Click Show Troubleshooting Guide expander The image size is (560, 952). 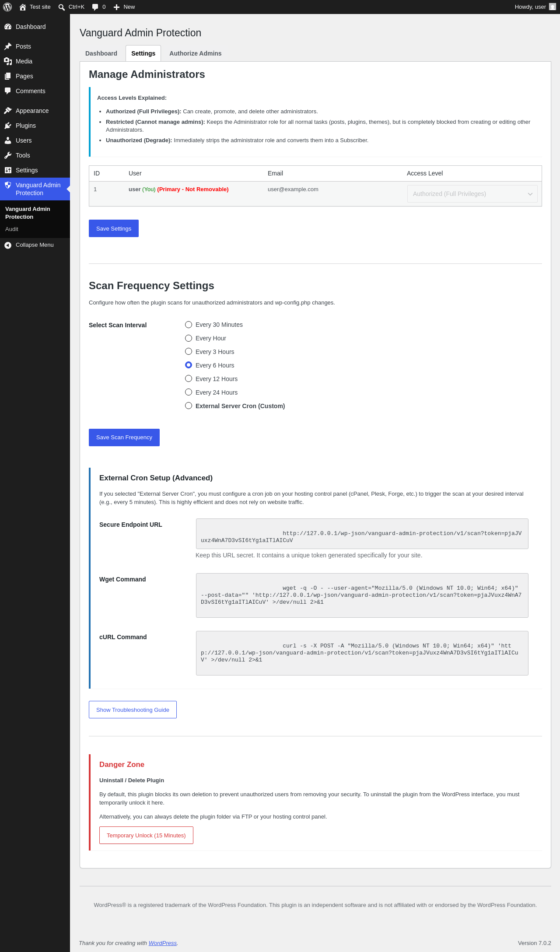pos(133,710)
